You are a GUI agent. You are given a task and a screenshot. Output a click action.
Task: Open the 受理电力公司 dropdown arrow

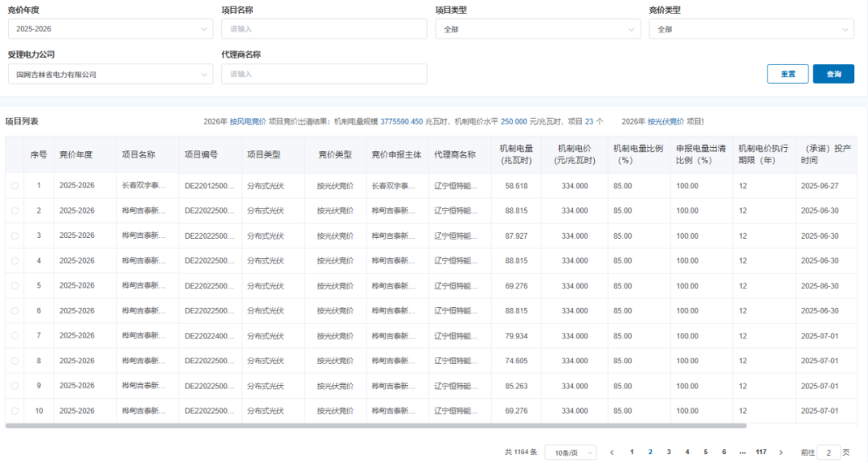click(x=203, y=73)
